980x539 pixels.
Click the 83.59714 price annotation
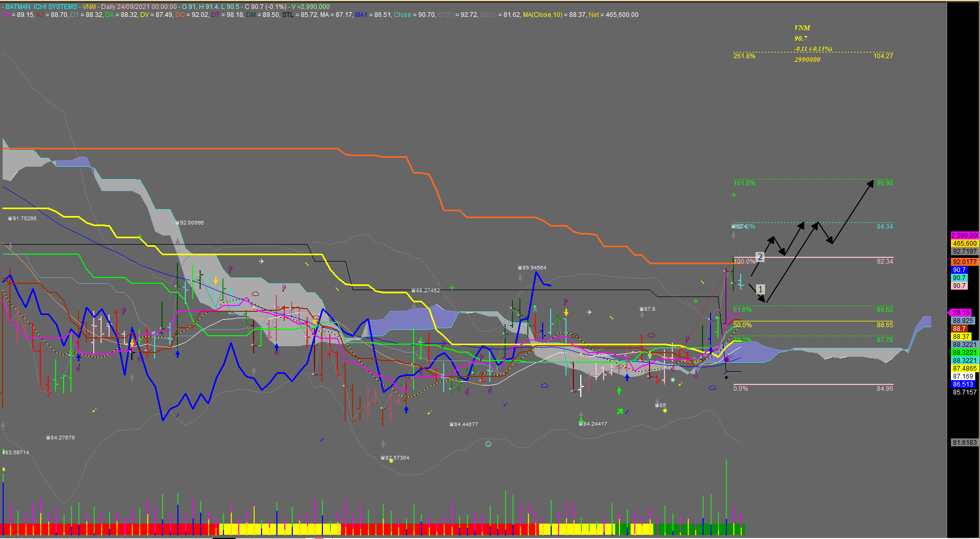pyautogui.click(x=16, y=452)
